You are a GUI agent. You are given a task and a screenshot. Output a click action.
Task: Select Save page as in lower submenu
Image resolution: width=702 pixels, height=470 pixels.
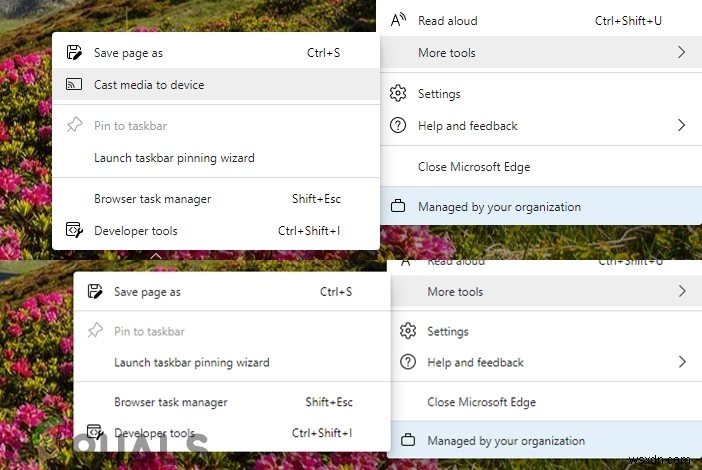pos(147,292)
